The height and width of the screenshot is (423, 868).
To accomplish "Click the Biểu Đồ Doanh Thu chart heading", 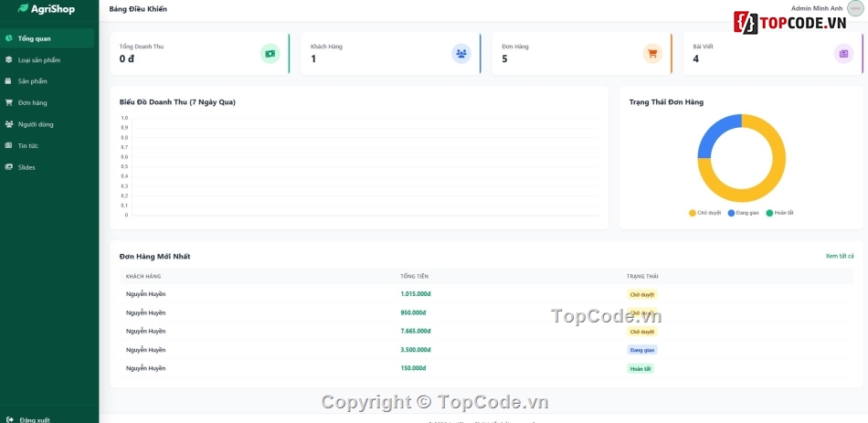I will tap(177, 102).
